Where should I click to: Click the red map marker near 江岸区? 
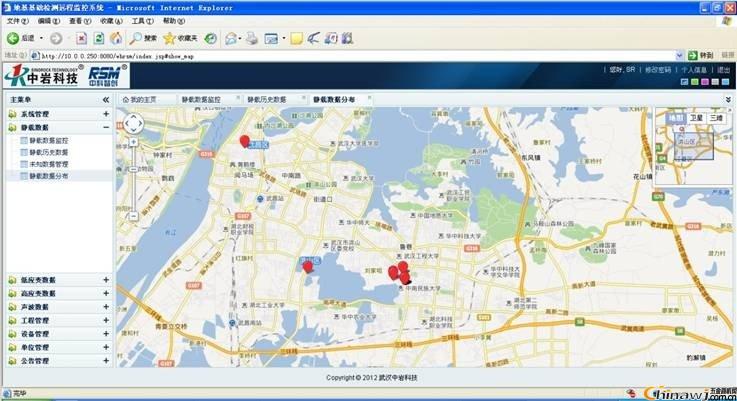pos(245,141)
